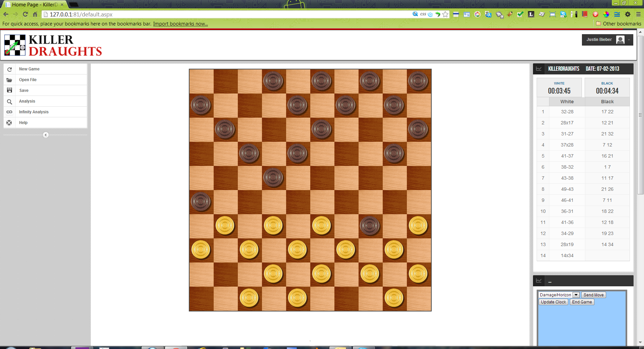644x349 pixels.
Task: Expand the Damage/Horizon dropdown
Action: click(576, 295)
